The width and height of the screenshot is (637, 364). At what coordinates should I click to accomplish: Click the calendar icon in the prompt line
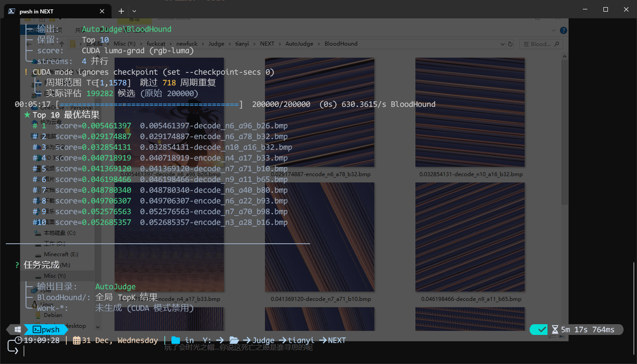pyautogui.click(x=77, y=340)
